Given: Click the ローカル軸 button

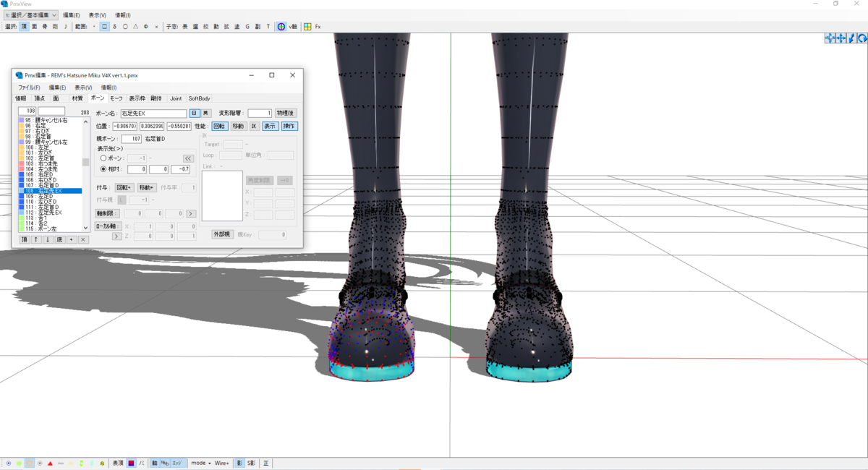Looking at the screenshot, I should (107, 226).
